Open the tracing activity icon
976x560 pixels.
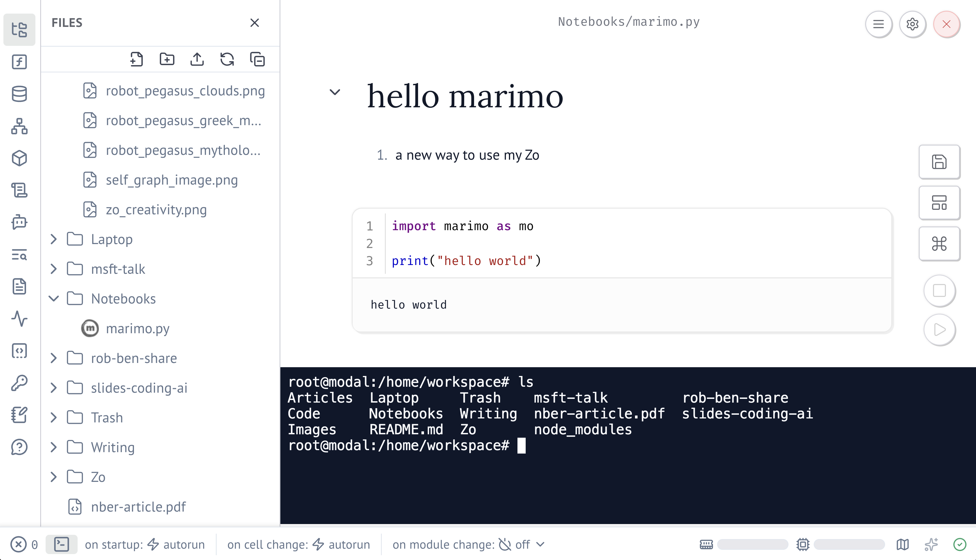(x=19, y=319)
